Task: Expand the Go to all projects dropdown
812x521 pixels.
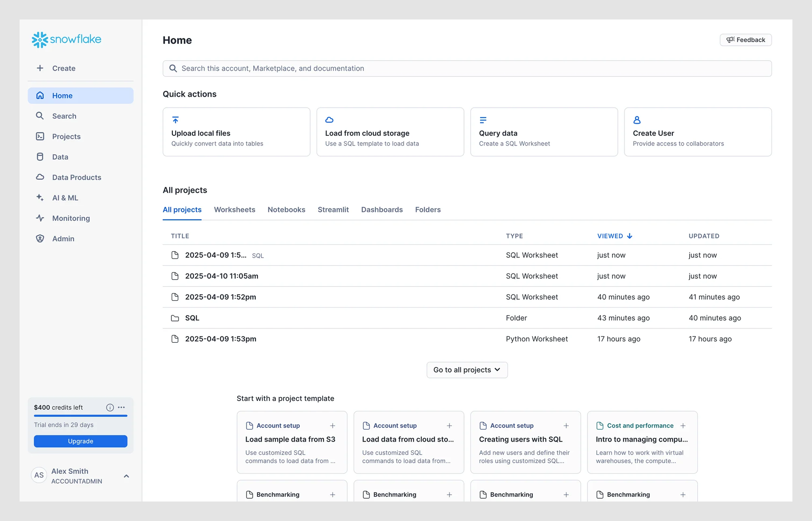Action: (x=467, y=370)
